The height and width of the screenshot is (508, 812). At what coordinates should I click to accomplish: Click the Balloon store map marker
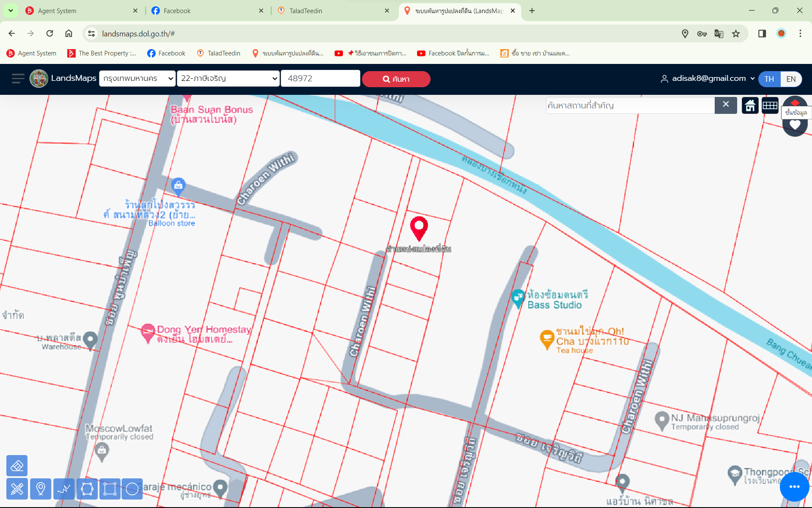178,186
